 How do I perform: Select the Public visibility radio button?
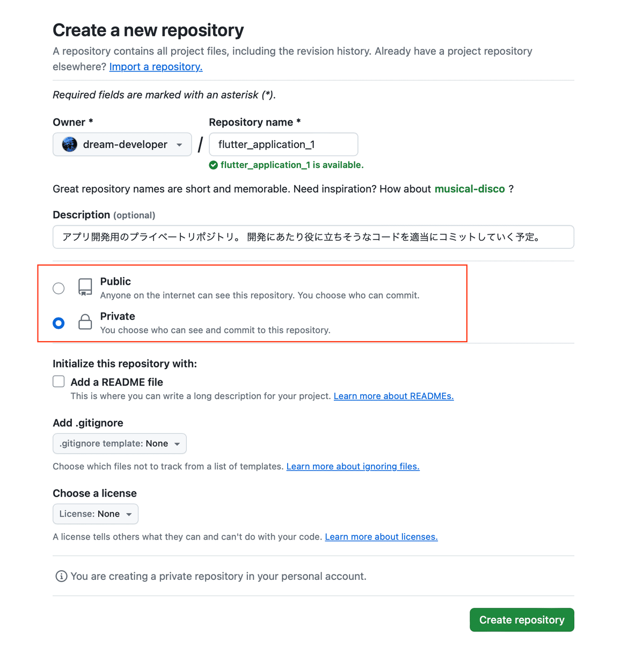58,288
